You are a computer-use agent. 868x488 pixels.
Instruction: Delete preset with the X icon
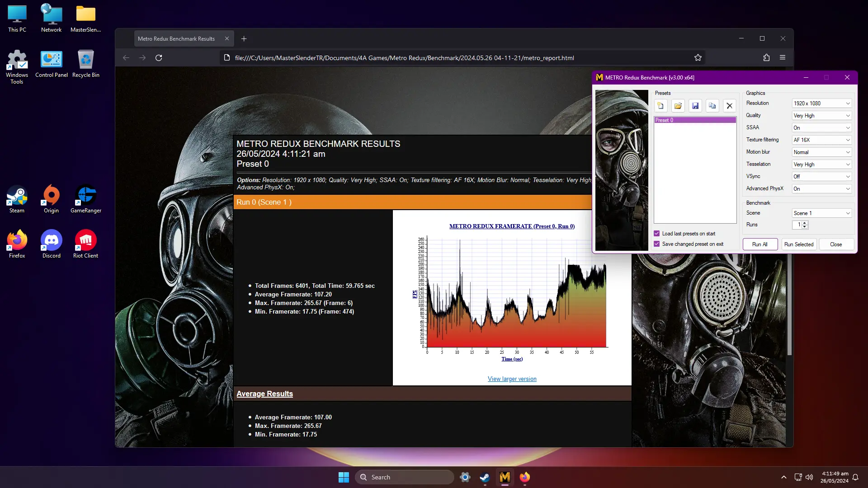(x=729, y=106)
